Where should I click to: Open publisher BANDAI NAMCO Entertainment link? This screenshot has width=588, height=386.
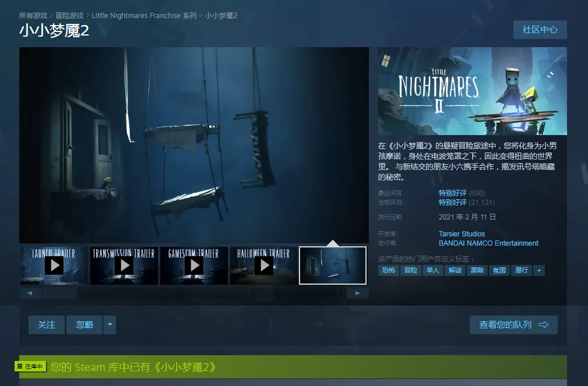tap(488, 243)
